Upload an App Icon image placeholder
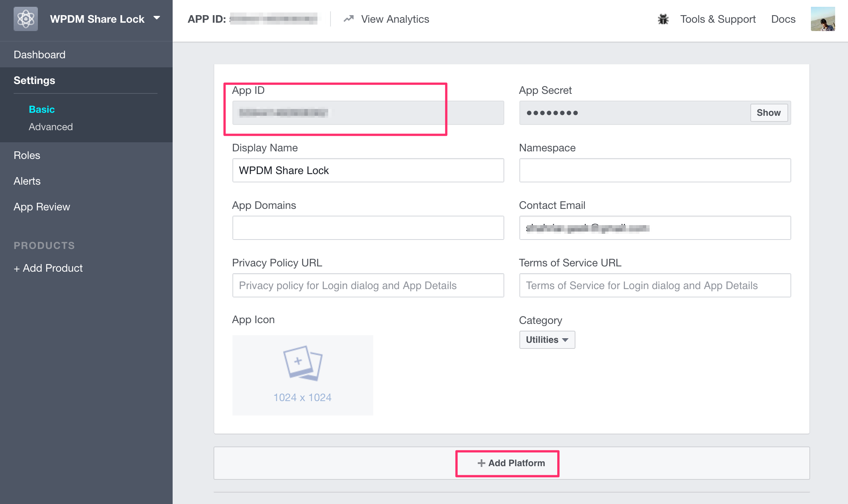Image resolution: width=848 pixels, height=504 pixels. point(302,375)
